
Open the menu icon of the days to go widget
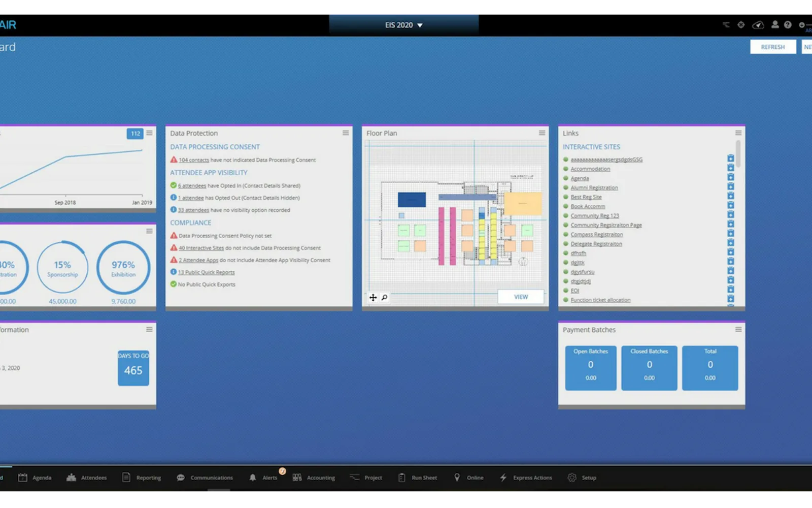(149, 330)
